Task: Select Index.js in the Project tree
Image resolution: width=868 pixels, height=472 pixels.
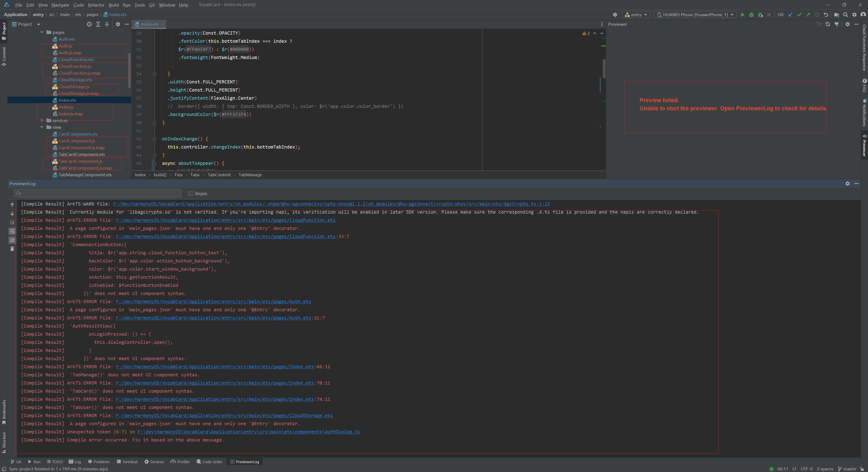Action: [66, 107]
